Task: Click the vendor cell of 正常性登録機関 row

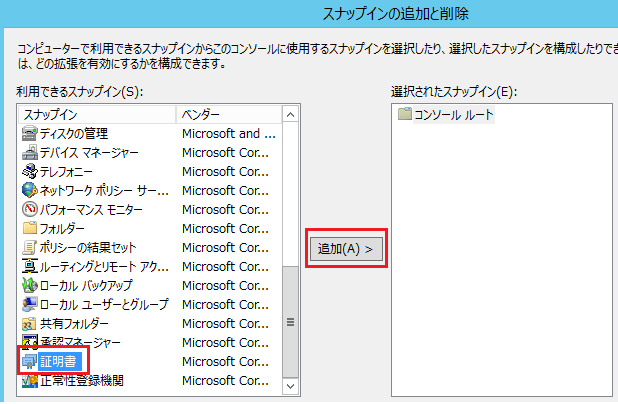Action: pyautogui.click(x=225, y=381)
